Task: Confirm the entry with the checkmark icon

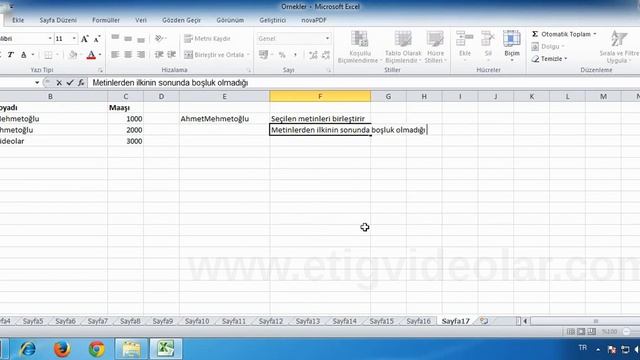Action: coord(70,83)
